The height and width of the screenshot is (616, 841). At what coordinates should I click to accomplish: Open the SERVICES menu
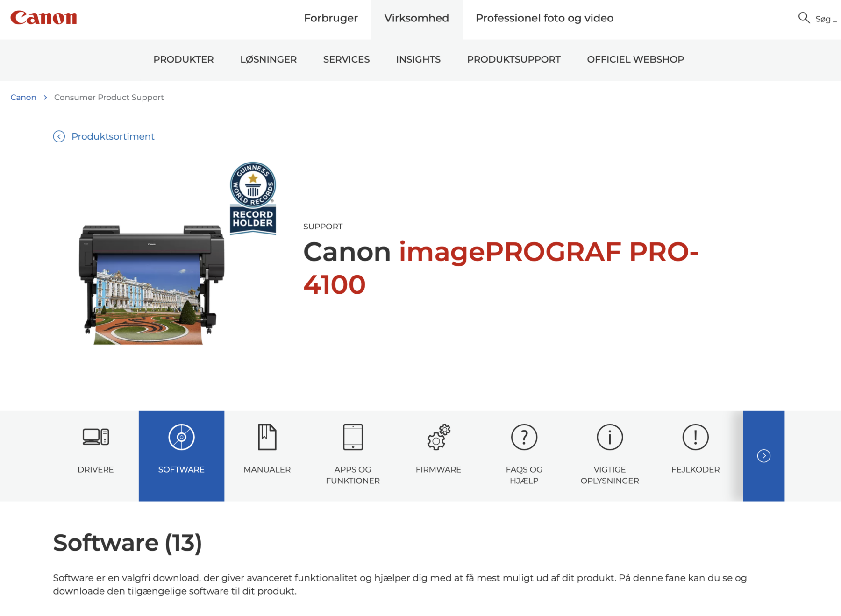click(346, 59)
